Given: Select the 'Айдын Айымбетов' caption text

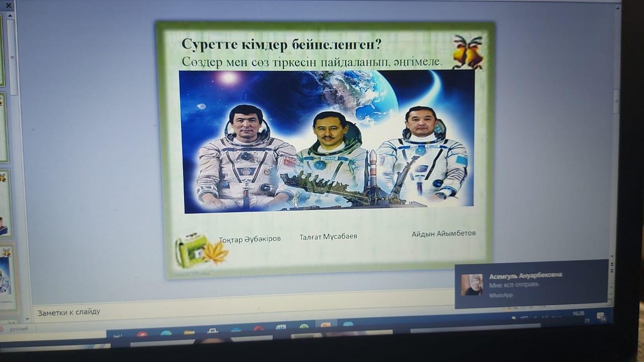Looking at the screenshot, I should [x=443, y=233].
